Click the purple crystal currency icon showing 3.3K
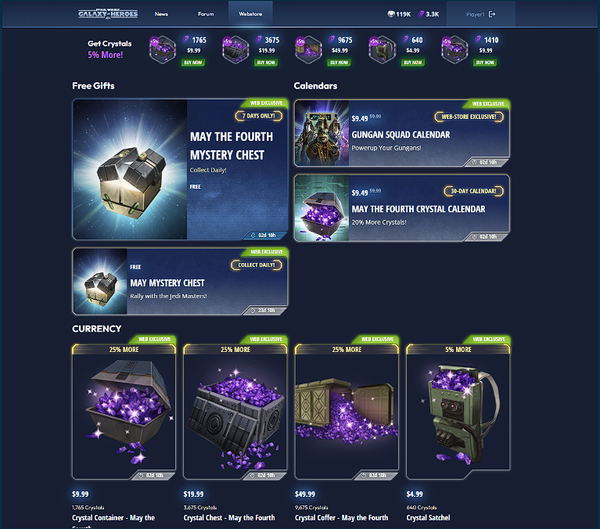This screenshot has width=600, height=529. point(421,14)
